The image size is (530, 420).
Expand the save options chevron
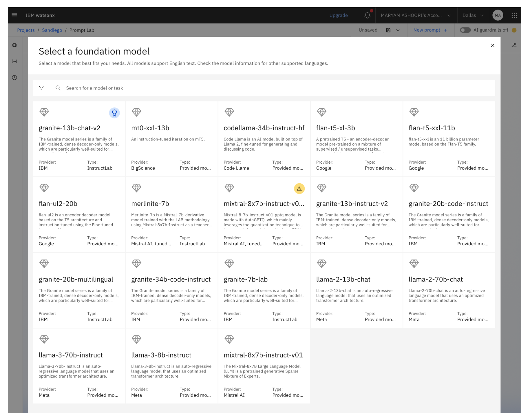[398, 30]
